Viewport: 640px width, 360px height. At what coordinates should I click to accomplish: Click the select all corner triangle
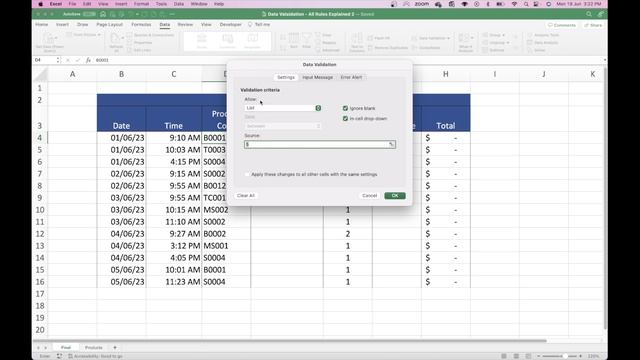click(41, 74)
